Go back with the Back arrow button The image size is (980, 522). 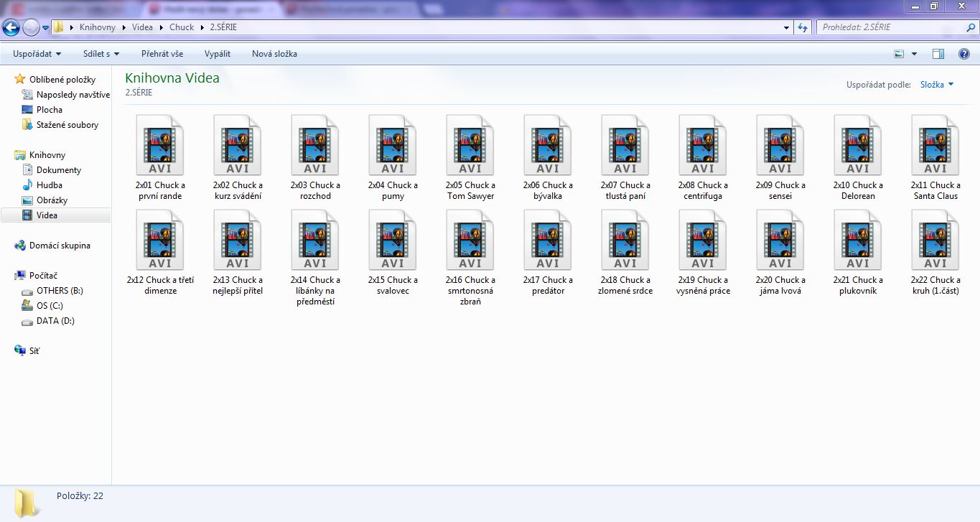[x=11, y=27]
